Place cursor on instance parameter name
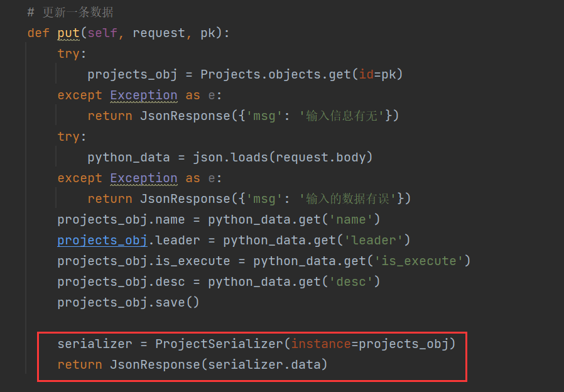 coord(321,344)
